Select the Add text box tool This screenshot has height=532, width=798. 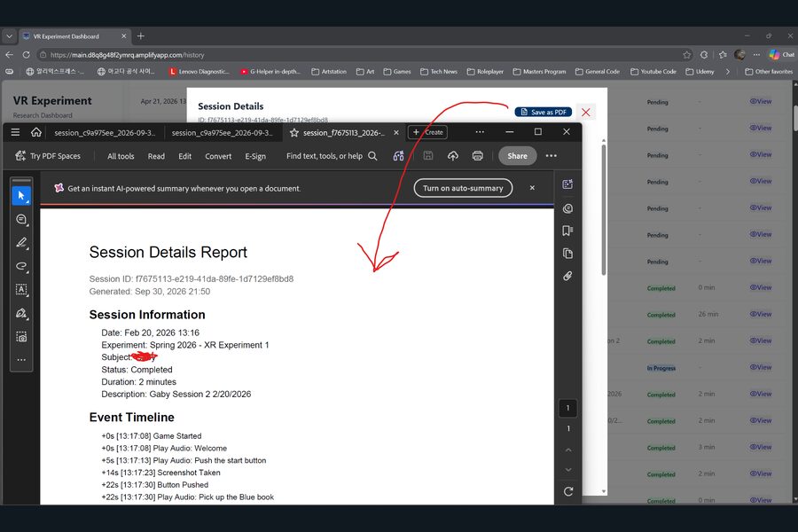coord(21,290)
